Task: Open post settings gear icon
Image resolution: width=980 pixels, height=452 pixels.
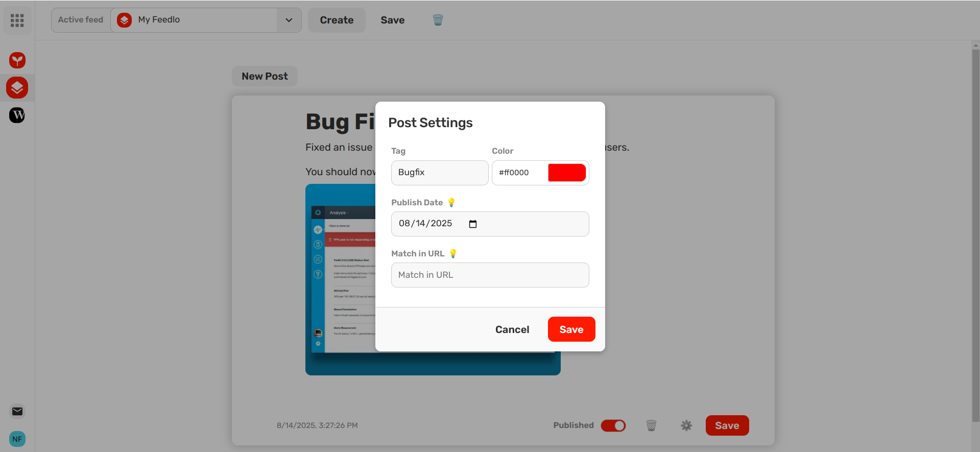Action: (x=686, y=425)
